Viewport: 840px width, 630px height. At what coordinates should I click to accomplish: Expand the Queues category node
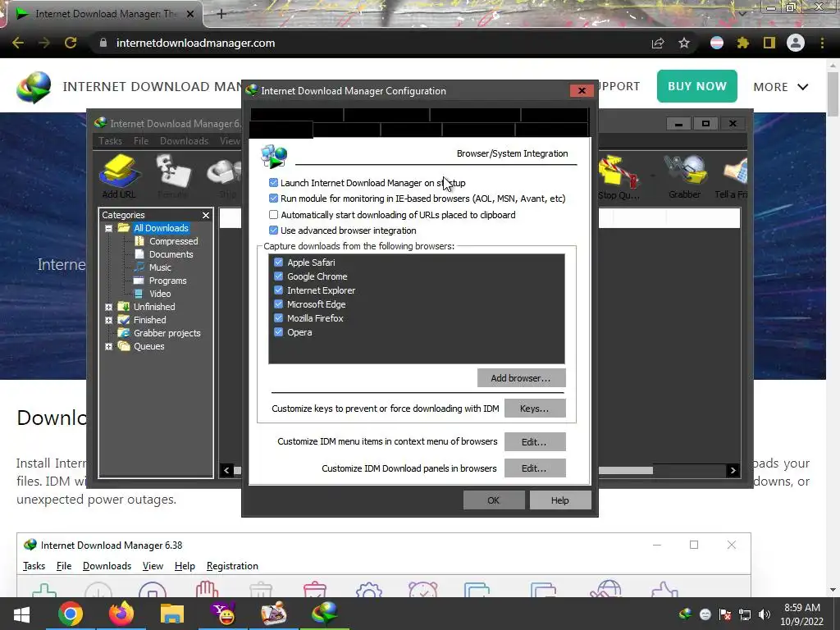tap(108, 347)
